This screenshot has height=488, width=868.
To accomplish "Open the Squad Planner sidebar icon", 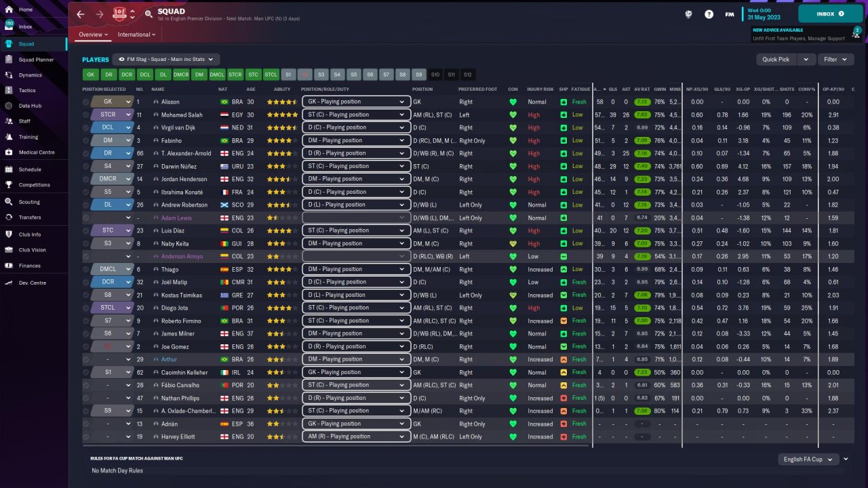I will click(x=10, y=60).
